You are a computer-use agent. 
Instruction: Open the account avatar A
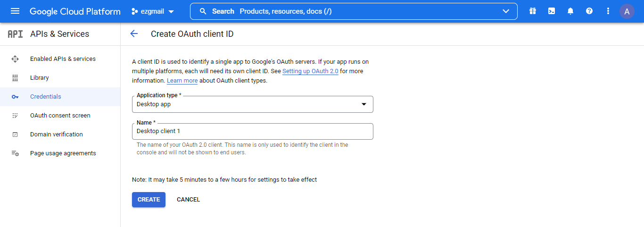[x=627, y=11]
